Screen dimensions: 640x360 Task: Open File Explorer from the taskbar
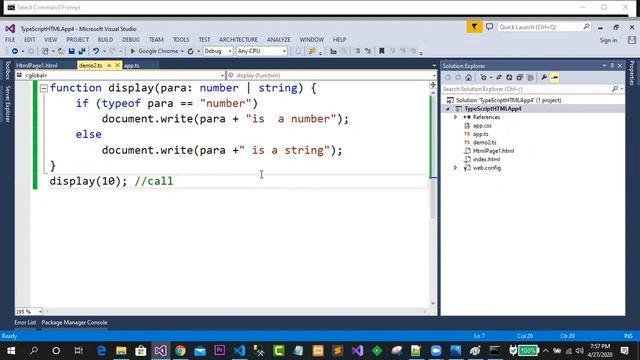click(121, 351)
